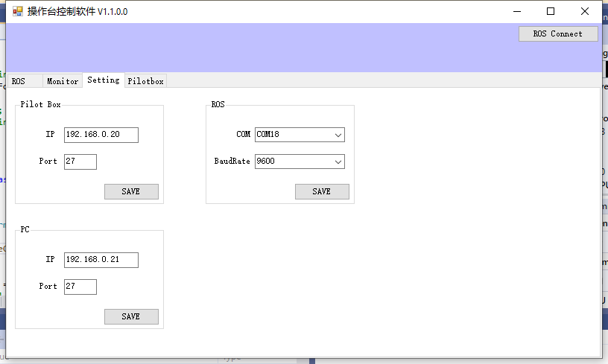
Task: Click the Pilot Box group label
Action: pos(41,104)
